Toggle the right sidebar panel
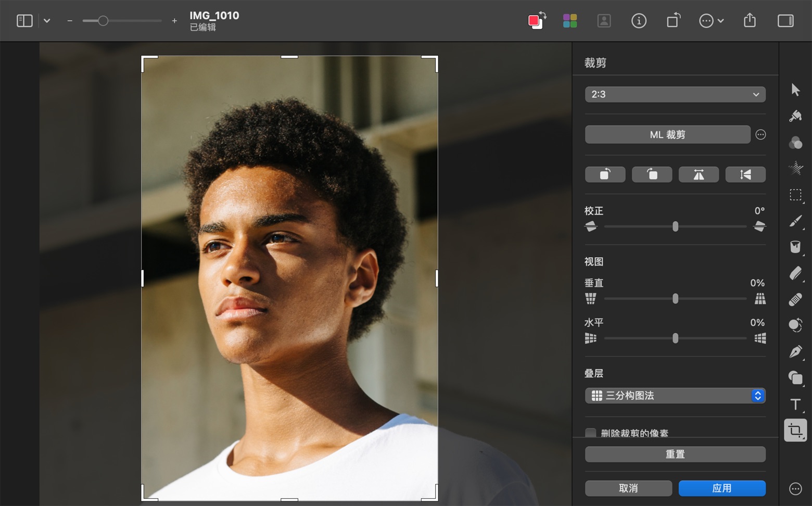Viewport: 812px width, 506px height. point(785,21)
